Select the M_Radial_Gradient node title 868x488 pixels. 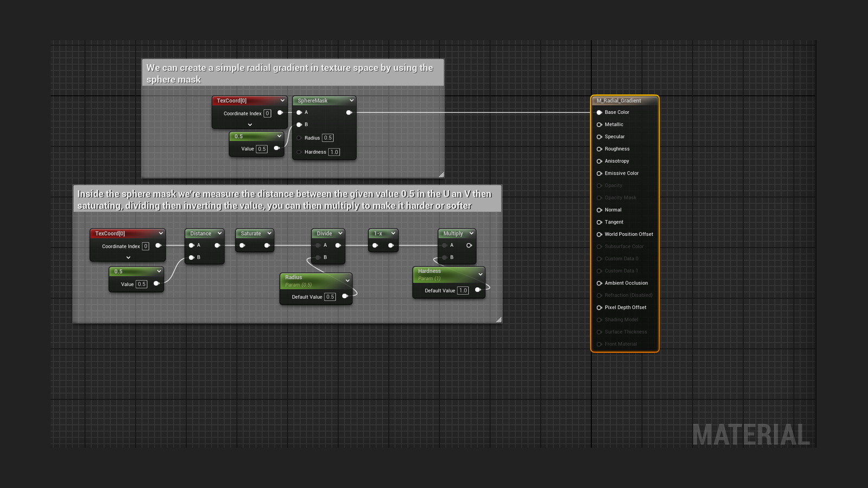click(x=619, y=101)
